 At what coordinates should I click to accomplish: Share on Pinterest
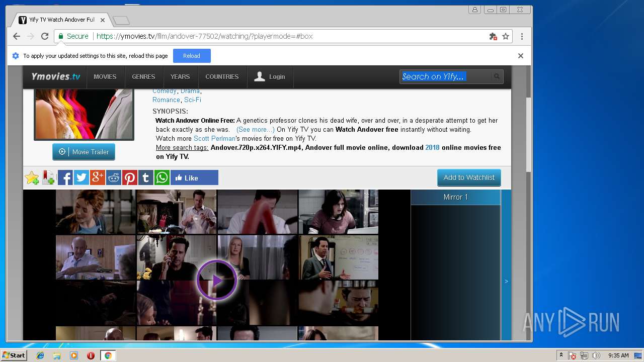pyautogui.click(x=129, y=177)
